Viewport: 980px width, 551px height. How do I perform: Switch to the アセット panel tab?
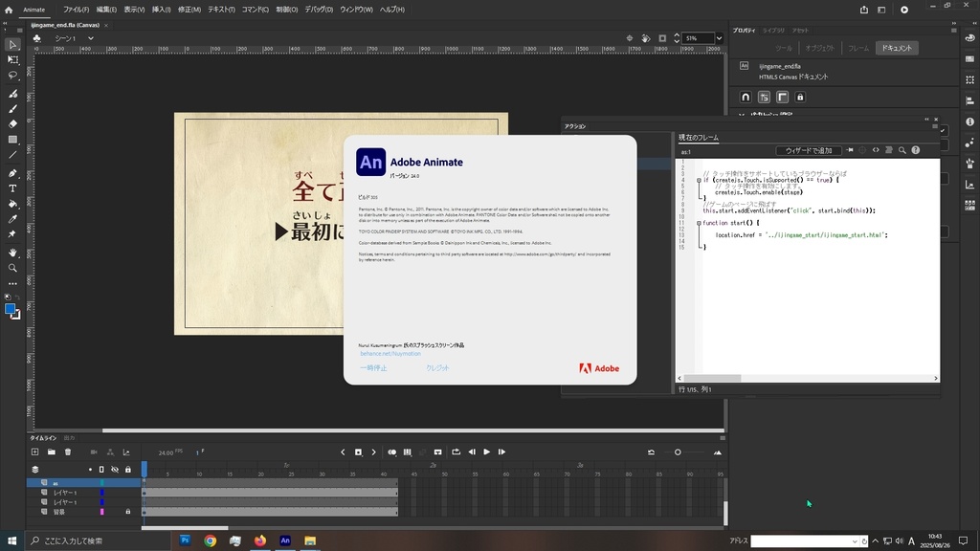pos(800,30)
